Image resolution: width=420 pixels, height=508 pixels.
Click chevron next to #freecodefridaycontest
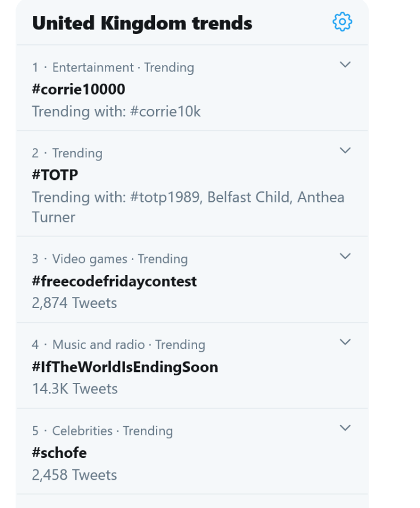pos(345,256)
